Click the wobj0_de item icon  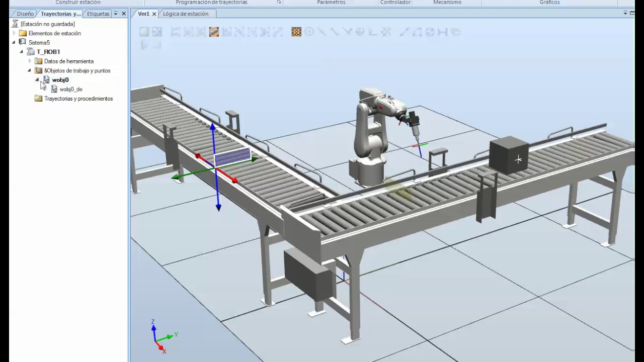tap(54, 89)
